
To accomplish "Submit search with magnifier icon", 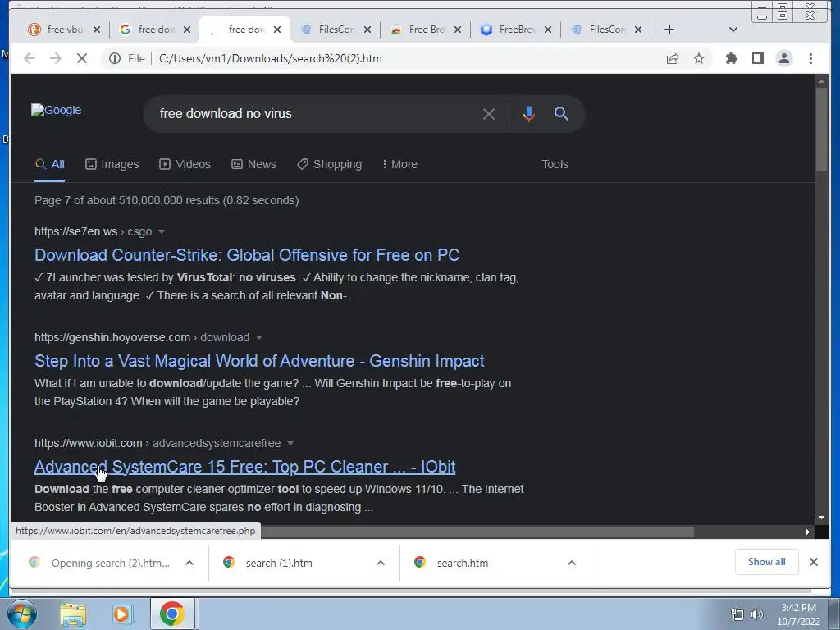I will [x=561, y=113].
